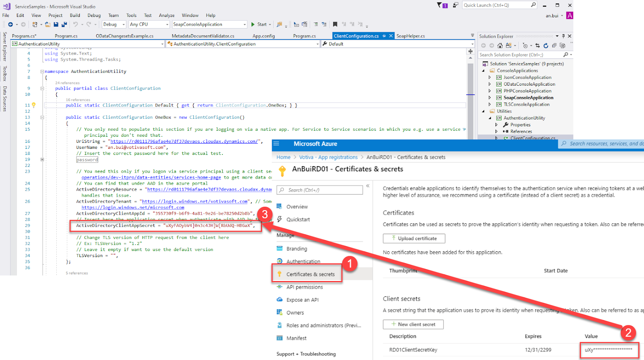Open the File menu
This screenshot has height=360, width=644.
(x=6, y=15)
